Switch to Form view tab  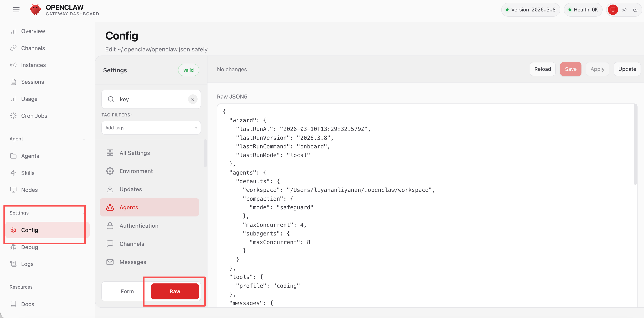127,291
